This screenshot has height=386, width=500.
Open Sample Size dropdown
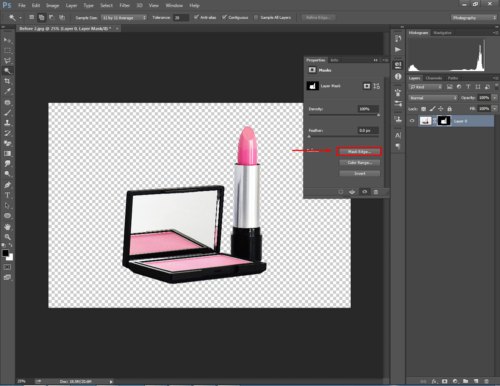pyautogui.click(x=124, y=17)
